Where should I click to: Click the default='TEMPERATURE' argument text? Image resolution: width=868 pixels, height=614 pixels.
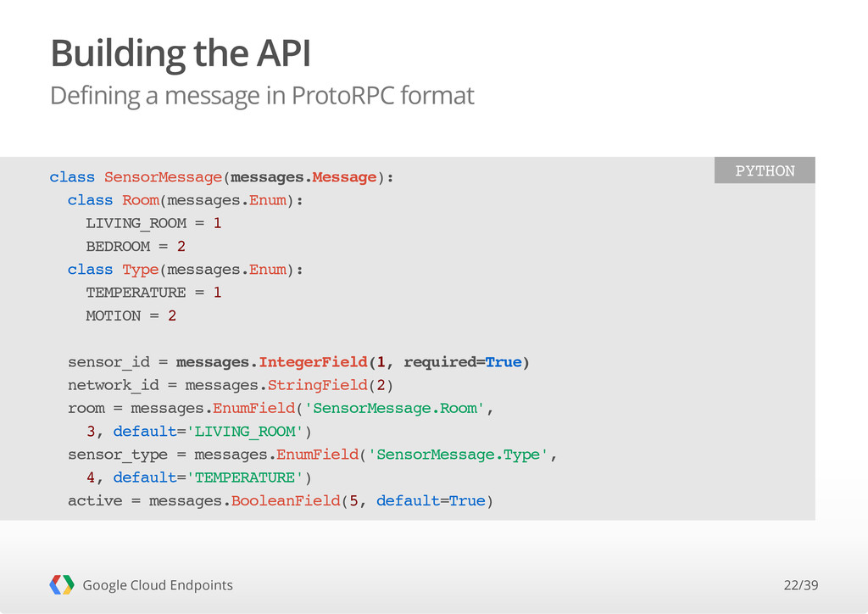click(x=209, y=477)
